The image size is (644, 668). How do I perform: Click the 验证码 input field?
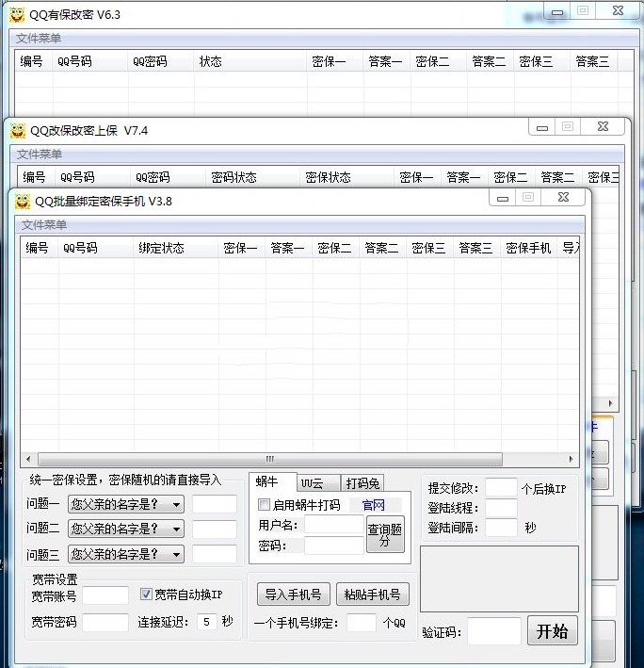coord(494,631)
